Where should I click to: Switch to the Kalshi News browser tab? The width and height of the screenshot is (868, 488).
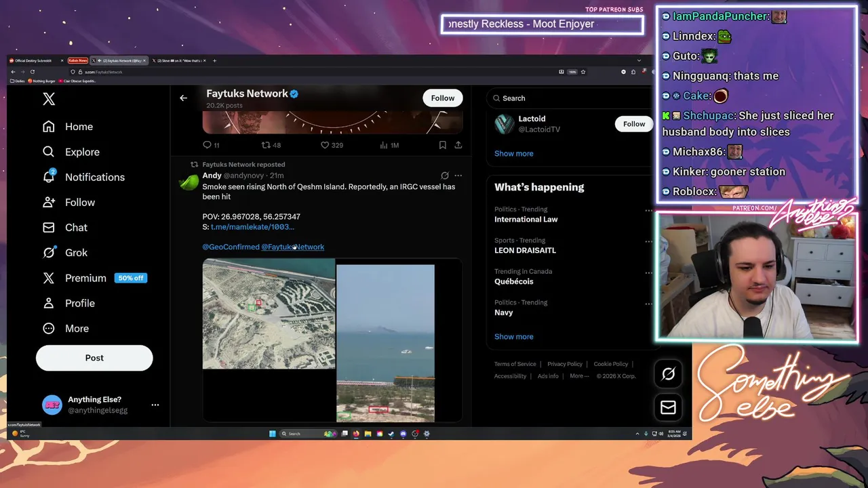click(x=78, y=61)
